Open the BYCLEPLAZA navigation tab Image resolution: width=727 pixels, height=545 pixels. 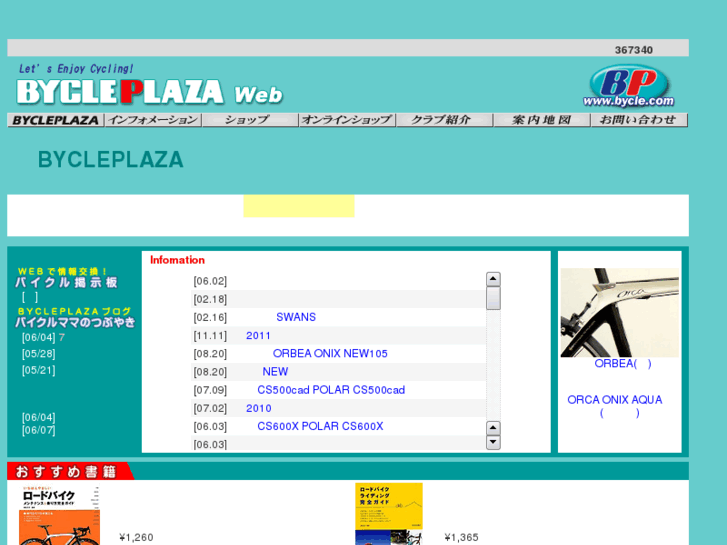(56, 120)
